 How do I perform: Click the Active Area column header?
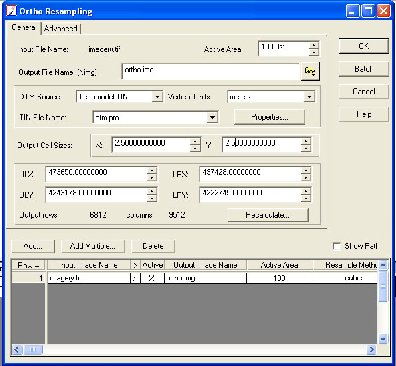(280, 265)
